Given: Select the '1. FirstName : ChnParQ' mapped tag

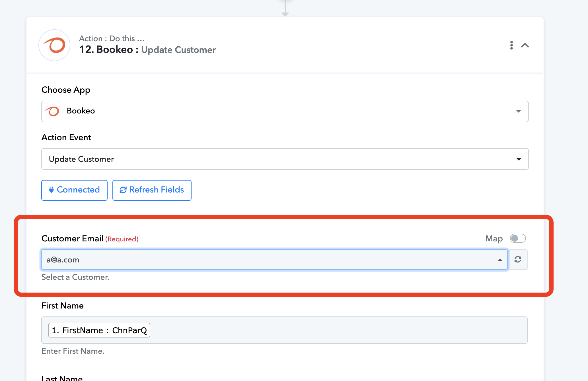Looking at the screenshot, I should [99, 330].
